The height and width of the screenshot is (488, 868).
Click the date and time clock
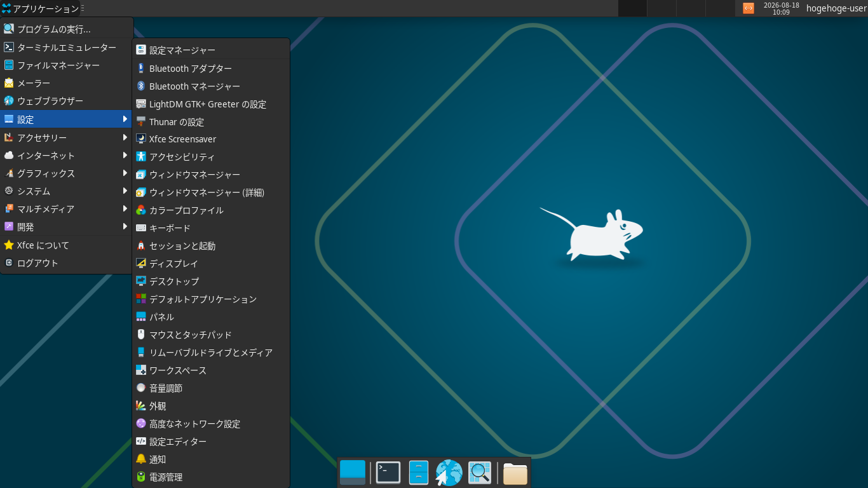pyautogui.click(x=781, y=8)
